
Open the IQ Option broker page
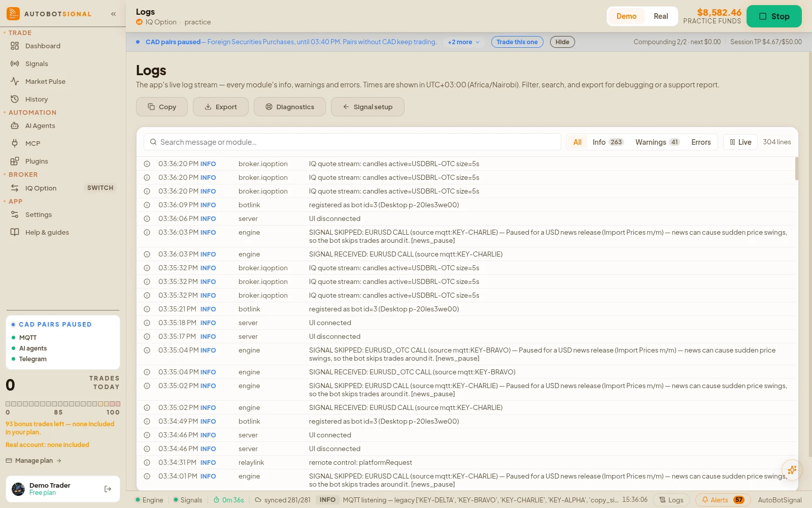[x=41, y=188]
